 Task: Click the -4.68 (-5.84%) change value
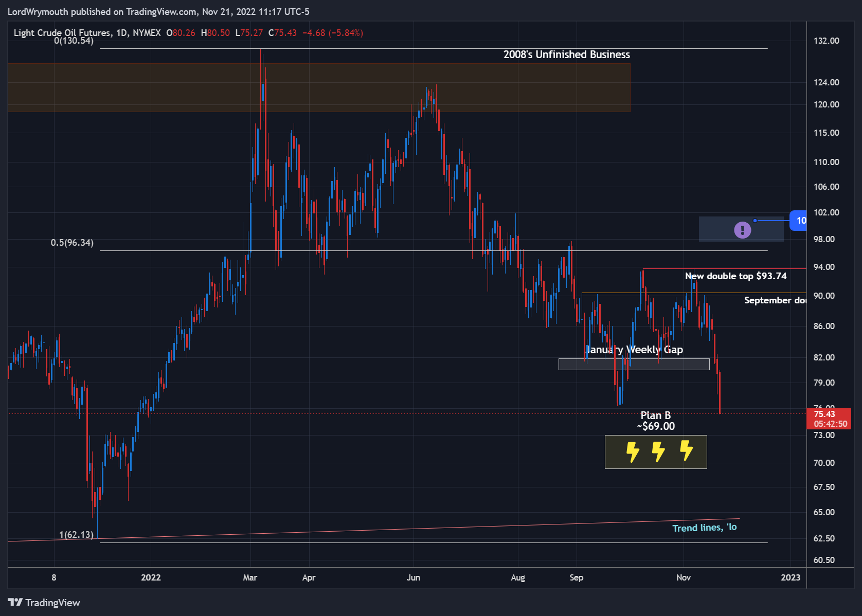tap(333, 33)
